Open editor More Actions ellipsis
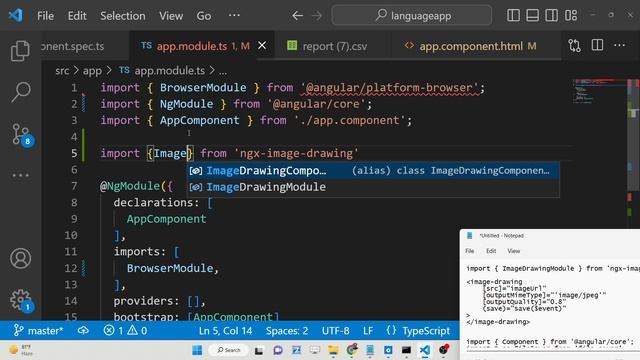Screen dimensions: 640x360 pos(620,45)
